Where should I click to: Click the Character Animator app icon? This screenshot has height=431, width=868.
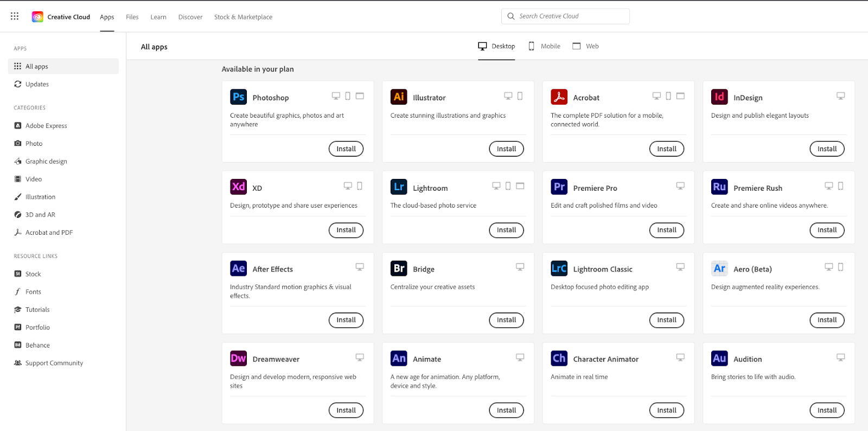click(x=559, y=358)
